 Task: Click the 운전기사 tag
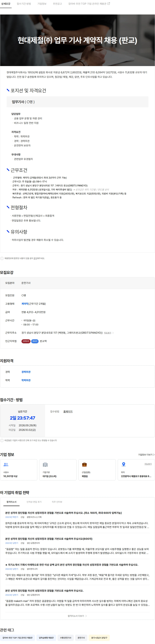click(81, 638)
